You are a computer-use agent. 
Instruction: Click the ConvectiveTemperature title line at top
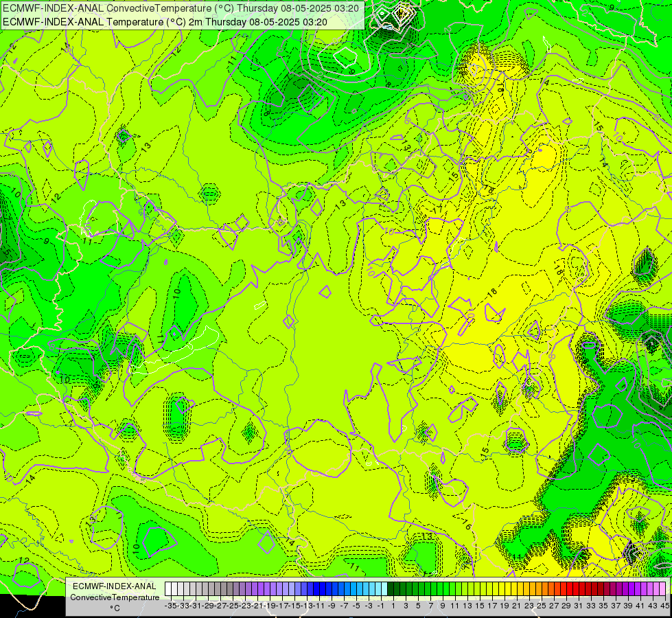click(181, 8)
